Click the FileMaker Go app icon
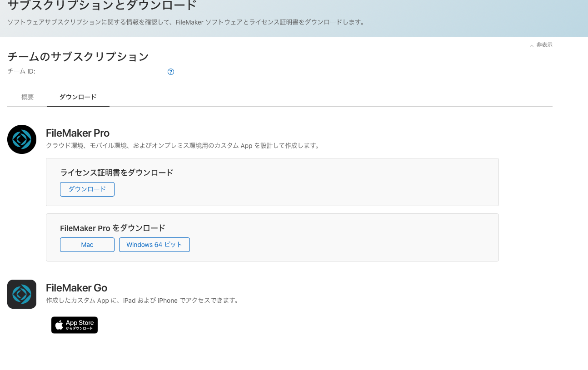 [22, 294]
